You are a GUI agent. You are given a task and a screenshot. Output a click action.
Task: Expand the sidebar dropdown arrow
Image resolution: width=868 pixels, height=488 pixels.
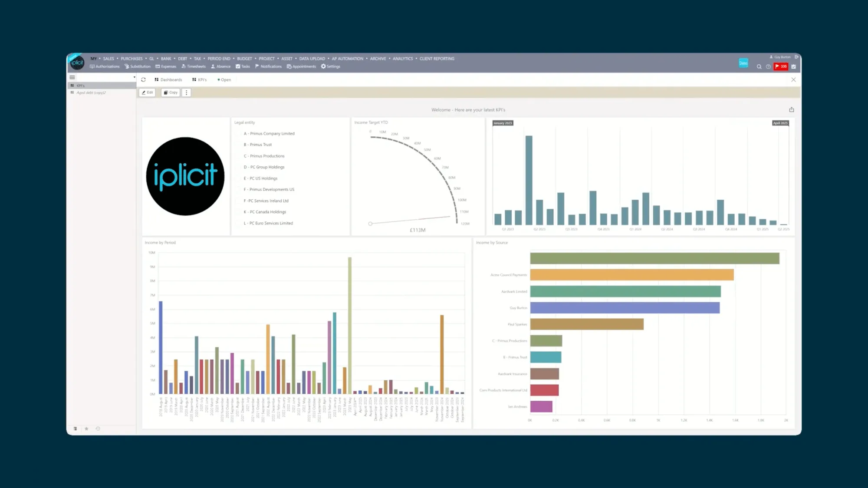coord(134,77)
